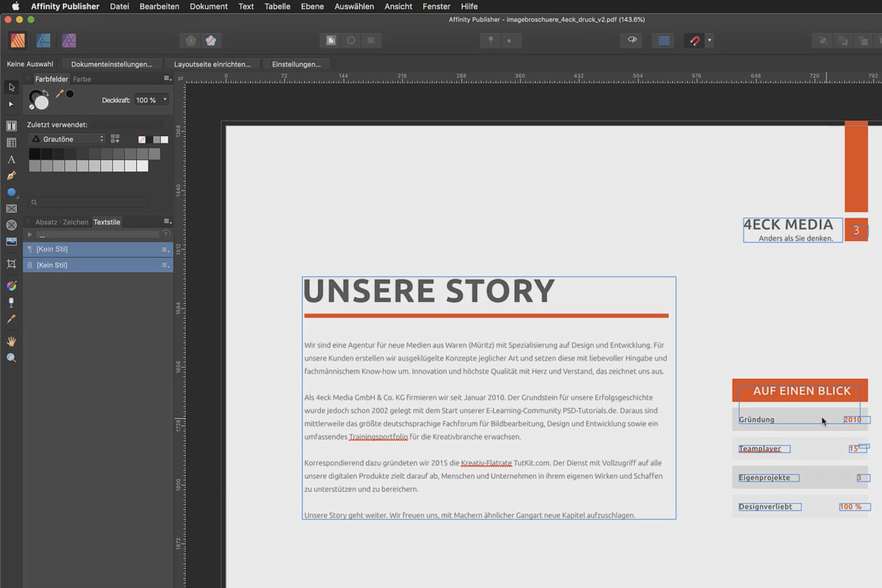Select the Place Image tool
The image size is (882, 588).
(11, 242)
